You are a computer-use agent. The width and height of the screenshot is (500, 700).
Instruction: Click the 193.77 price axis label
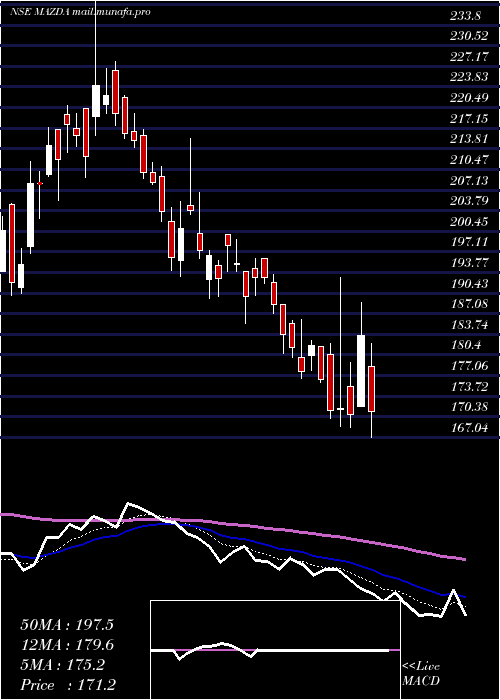point(469,262)
